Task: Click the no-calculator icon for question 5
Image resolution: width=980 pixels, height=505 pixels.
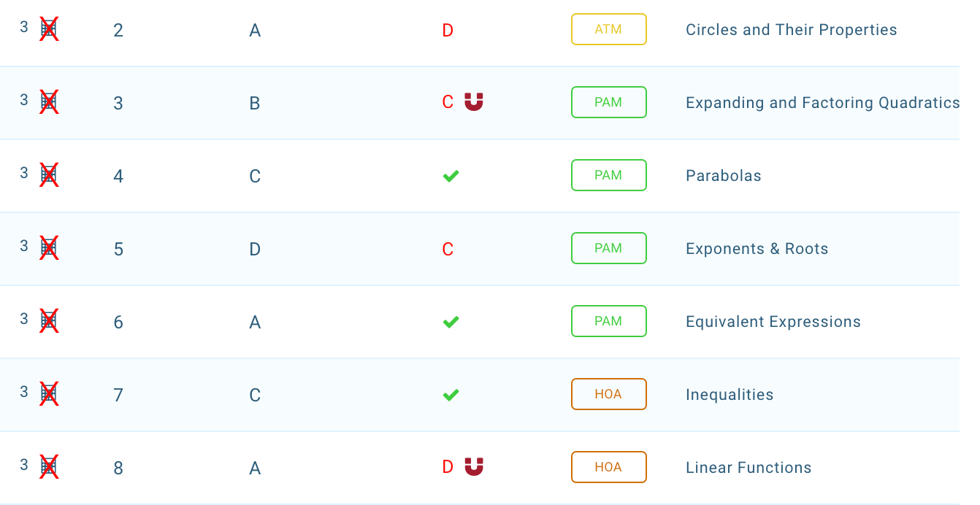Action: point(49,248)
